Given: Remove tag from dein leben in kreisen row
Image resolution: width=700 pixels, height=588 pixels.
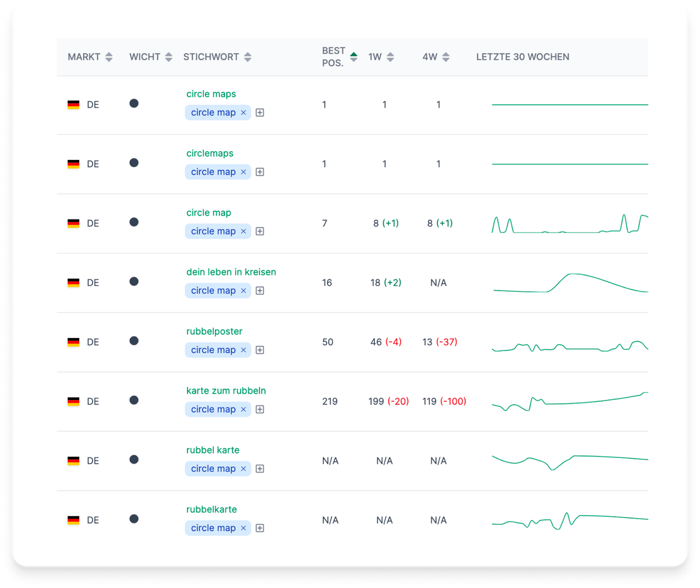Looking at the screenshot, I should tap(243, 291).
